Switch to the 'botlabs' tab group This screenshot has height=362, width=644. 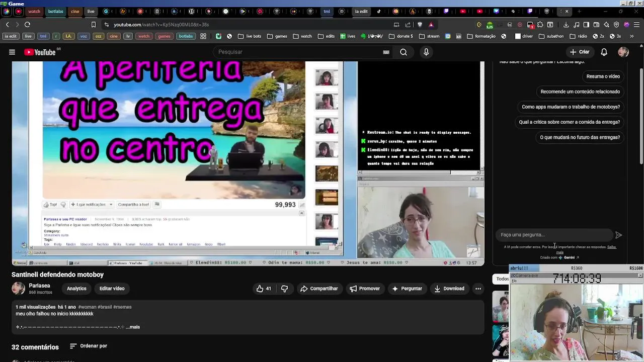pyautogui.click(x=56, y=11)
